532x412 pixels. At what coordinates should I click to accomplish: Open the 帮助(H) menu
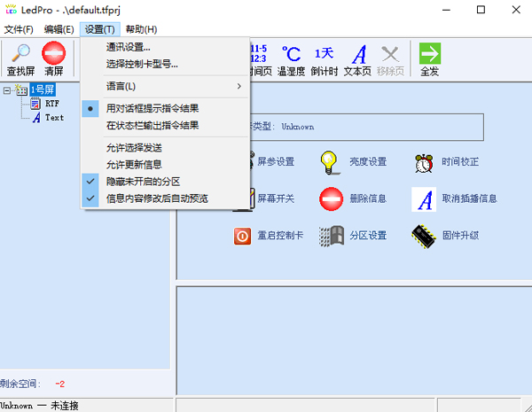[x=141, y=29]
